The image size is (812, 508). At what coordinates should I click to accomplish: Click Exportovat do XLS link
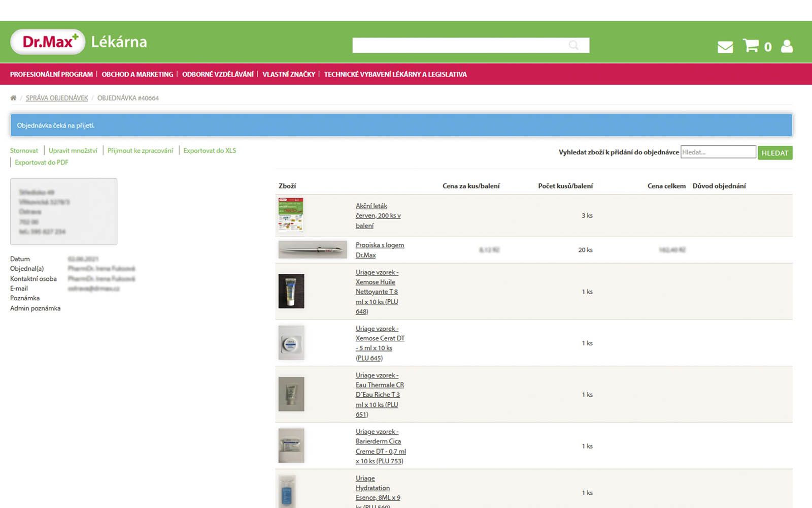[x=210, y=150]
